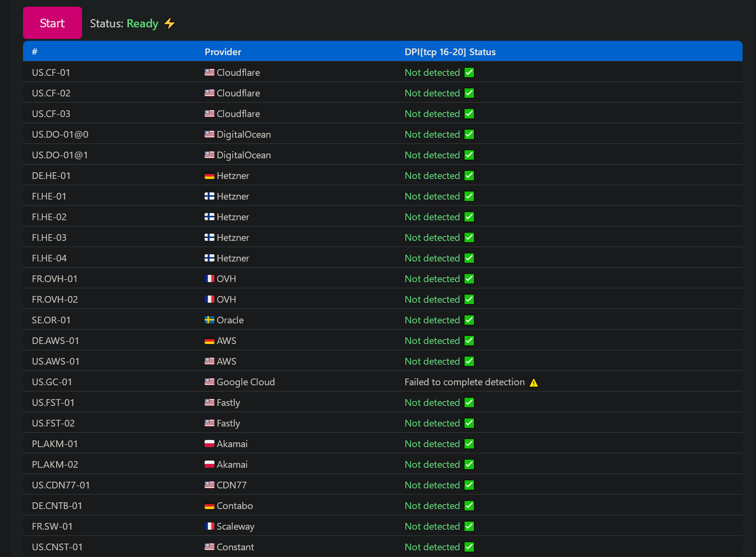Click the 'Google Cloud' provider name

[x=246, y=382]
